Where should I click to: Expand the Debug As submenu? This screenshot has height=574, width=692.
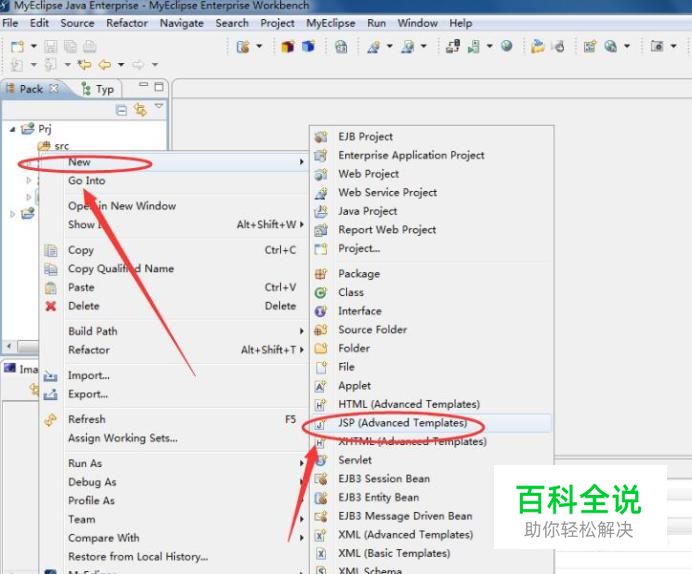click(174, 482)
